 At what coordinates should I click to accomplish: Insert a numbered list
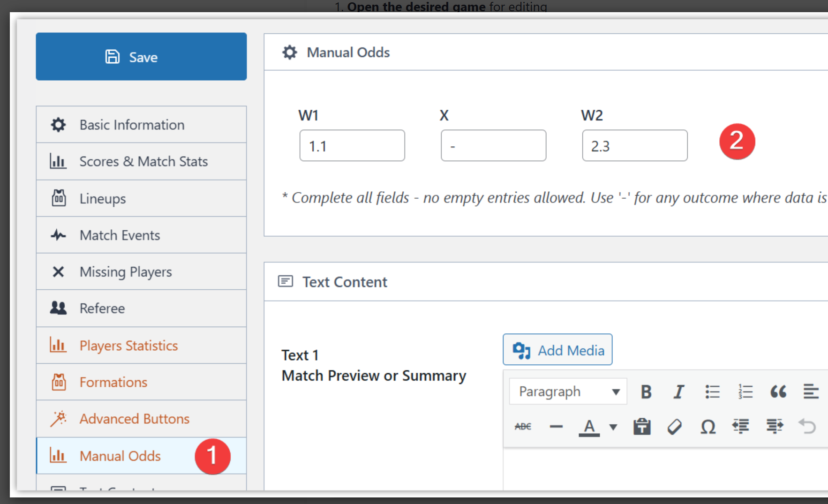click(745, 391)
